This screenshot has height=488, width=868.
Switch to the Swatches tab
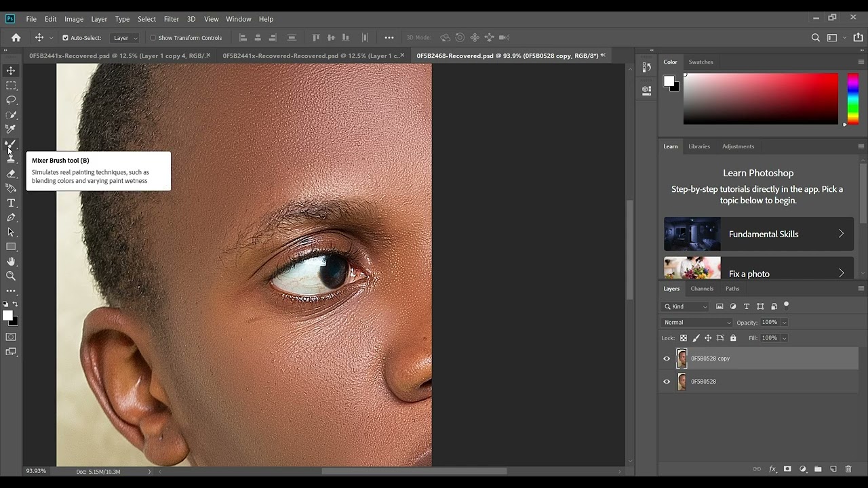tap(701, 62)
